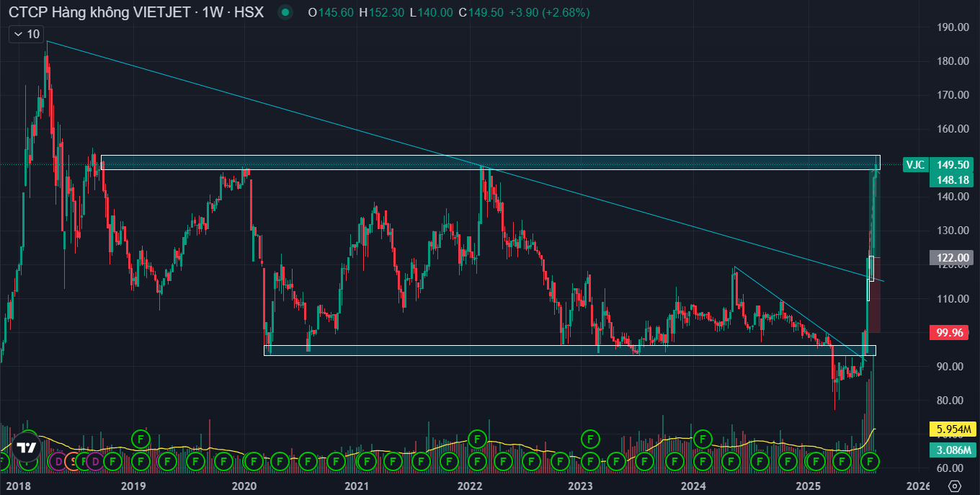This screenshot has width=980, height=495.
Task: Select the lower support rectangle drawing
Action: [x=569, y=350]
